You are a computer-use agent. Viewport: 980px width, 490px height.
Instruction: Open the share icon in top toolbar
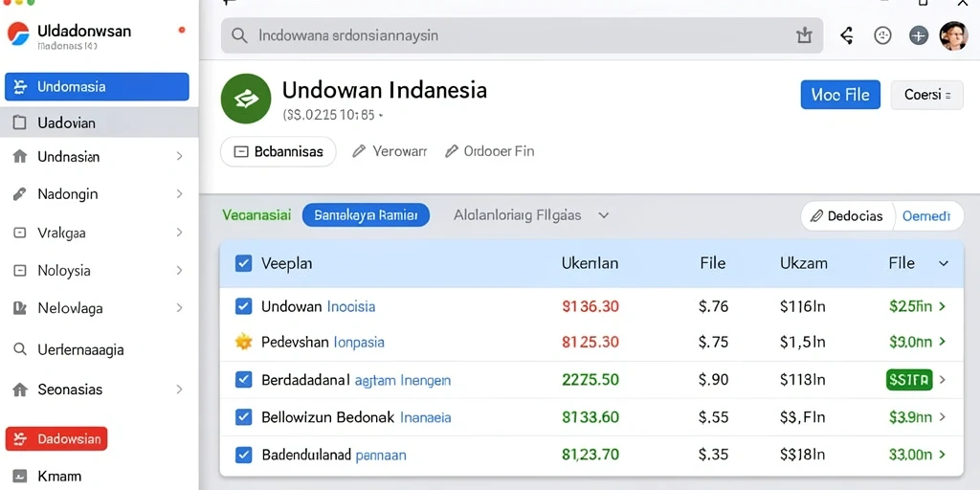[847, 35]
